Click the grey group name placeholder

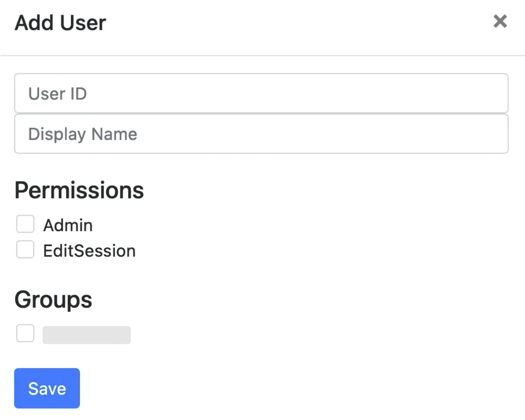tap(86, 335)
